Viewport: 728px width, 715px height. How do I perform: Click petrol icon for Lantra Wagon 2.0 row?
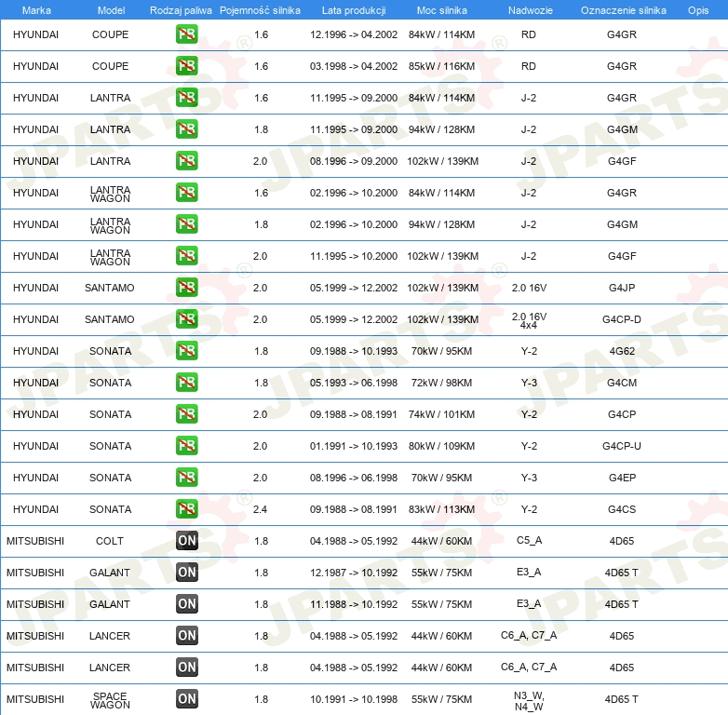pyautogui.click(x=186, y=255)
